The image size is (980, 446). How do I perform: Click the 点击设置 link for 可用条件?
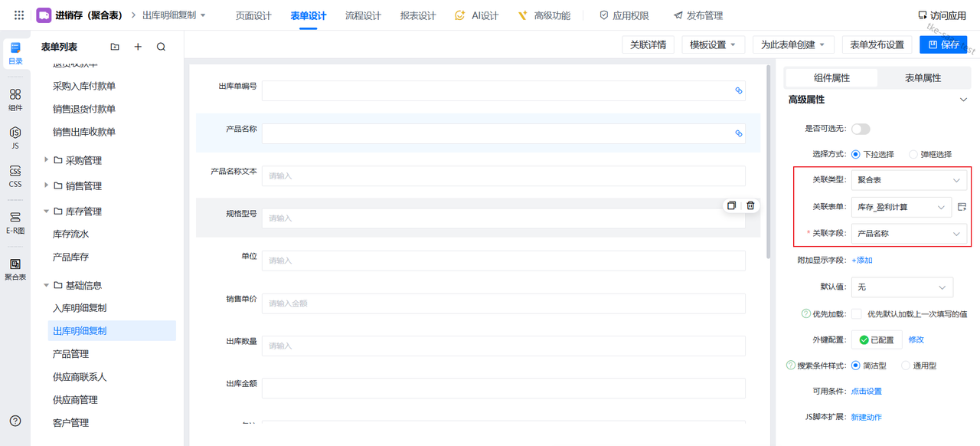867,392
